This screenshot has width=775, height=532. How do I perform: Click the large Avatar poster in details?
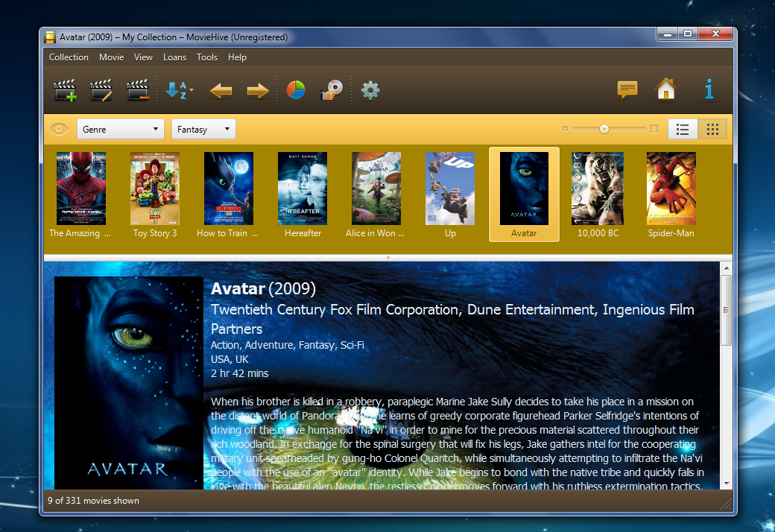pos(128,383)
